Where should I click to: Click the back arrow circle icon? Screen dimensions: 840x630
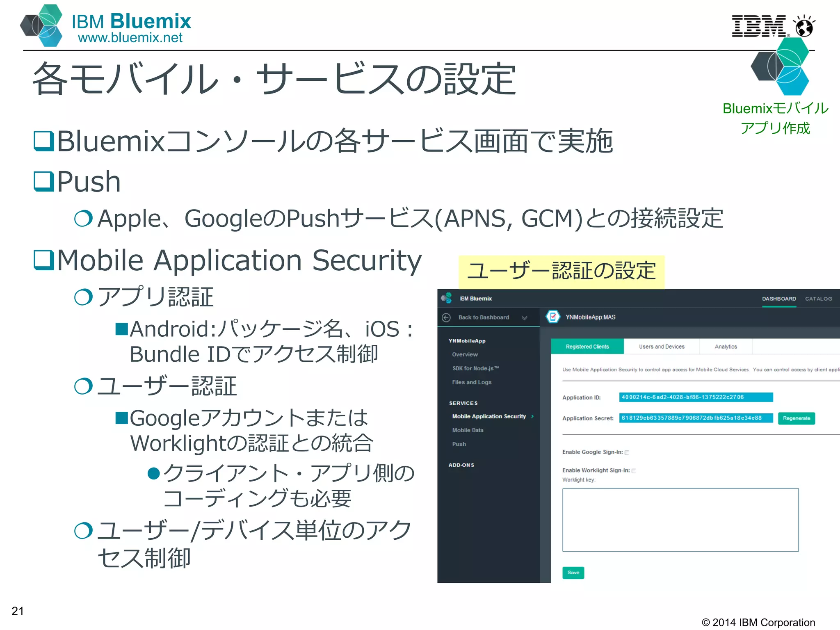click(446, 317)
